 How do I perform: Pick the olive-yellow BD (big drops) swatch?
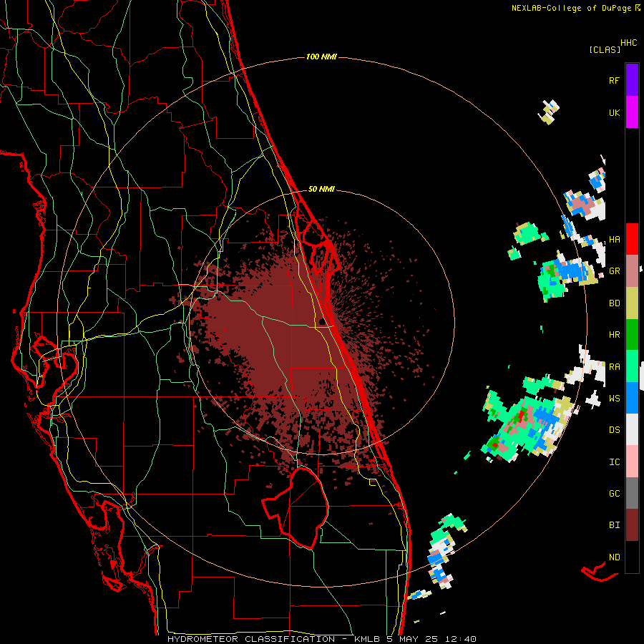coord(632,303)
